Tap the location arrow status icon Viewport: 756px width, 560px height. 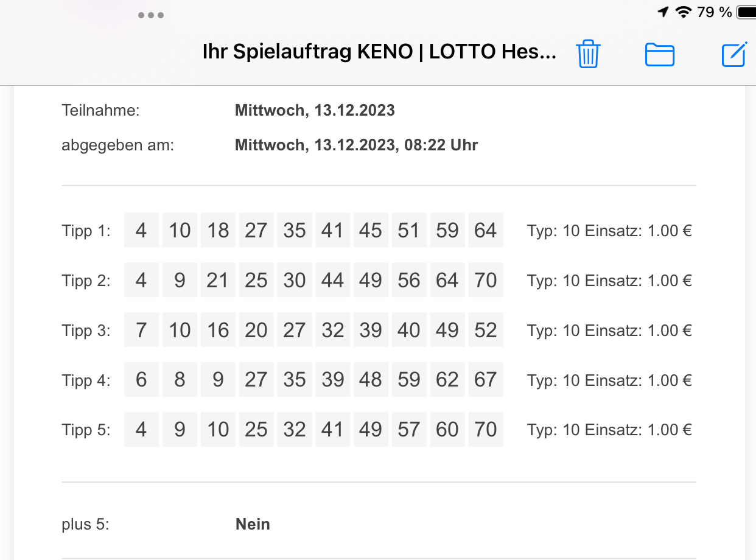(x=663, y=12)
